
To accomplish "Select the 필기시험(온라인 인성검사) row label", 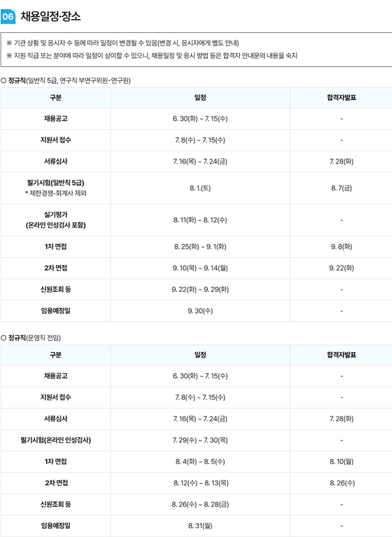I will click(x=55, y=440).
